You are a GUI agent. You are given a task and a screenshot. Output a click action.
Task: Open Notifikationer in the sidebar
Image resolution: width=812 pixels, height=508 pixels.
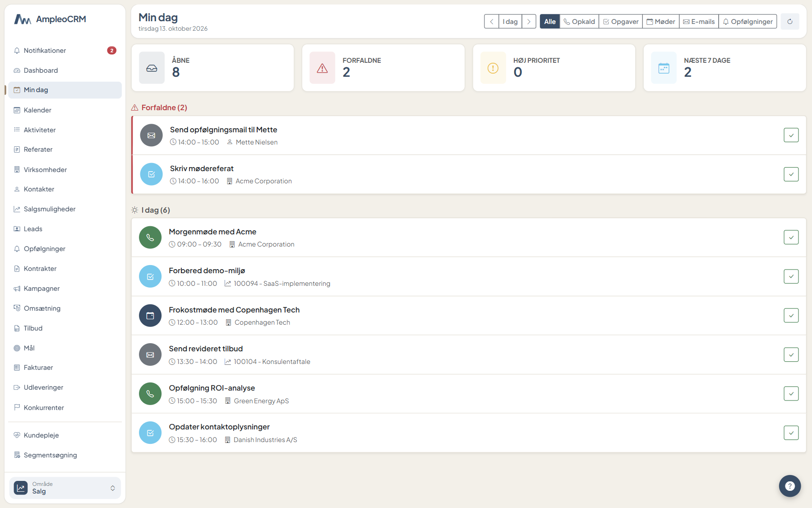click(65, 51)
